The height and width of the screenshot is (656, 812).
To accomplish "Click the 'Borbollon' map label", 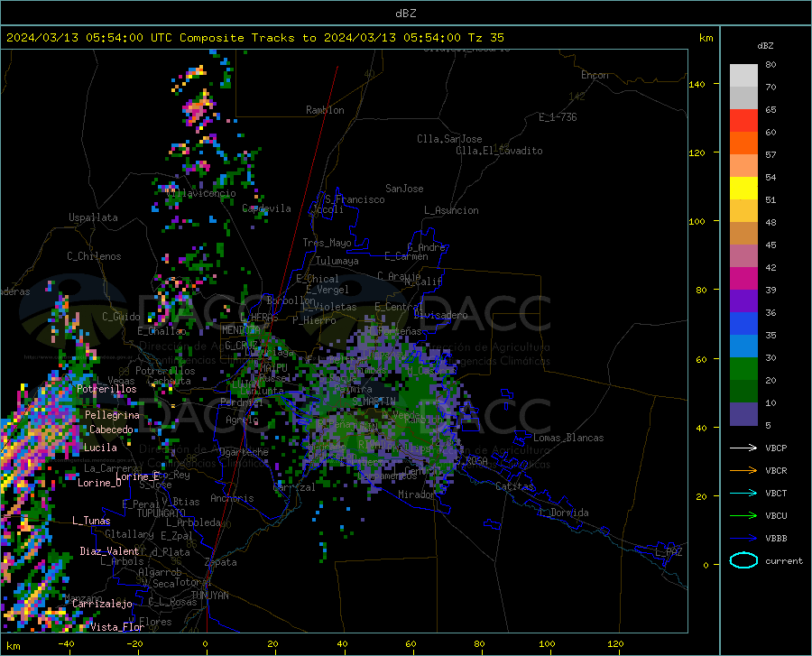I will point(291,300).
